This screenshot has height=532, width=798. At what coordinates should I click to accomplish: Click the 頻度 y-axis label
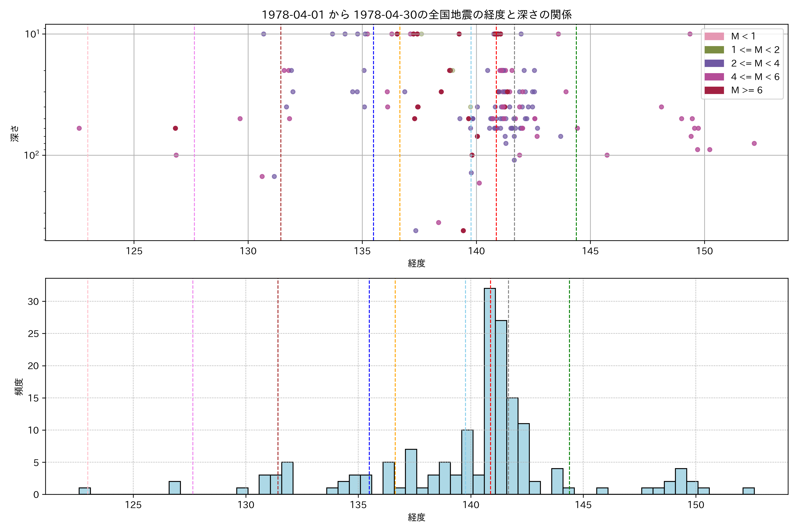point(19,386)
